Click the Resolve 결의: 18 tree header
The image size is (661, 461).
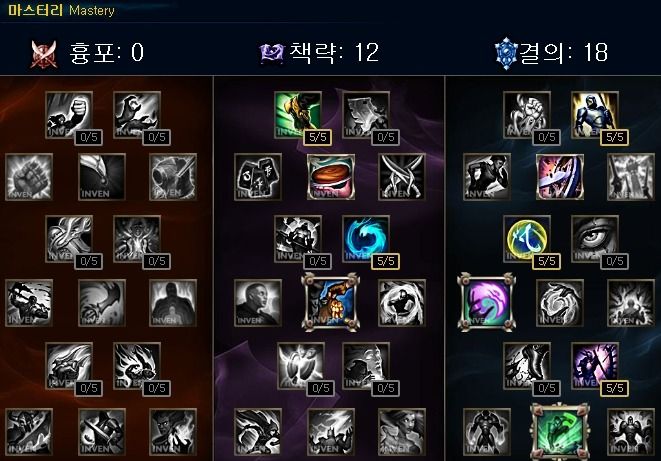tap(551, 53)
